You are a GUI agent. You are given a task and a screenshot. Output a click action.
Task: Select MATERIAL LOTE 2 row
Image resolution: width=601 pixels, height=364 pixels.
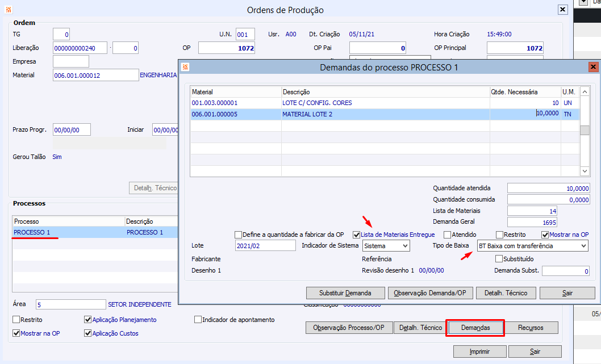[x=385, y=114]
